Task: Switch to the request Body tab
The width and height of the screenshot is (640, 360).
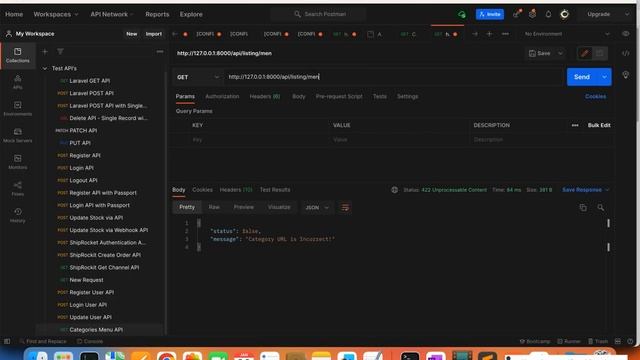Action: (298, 96)
